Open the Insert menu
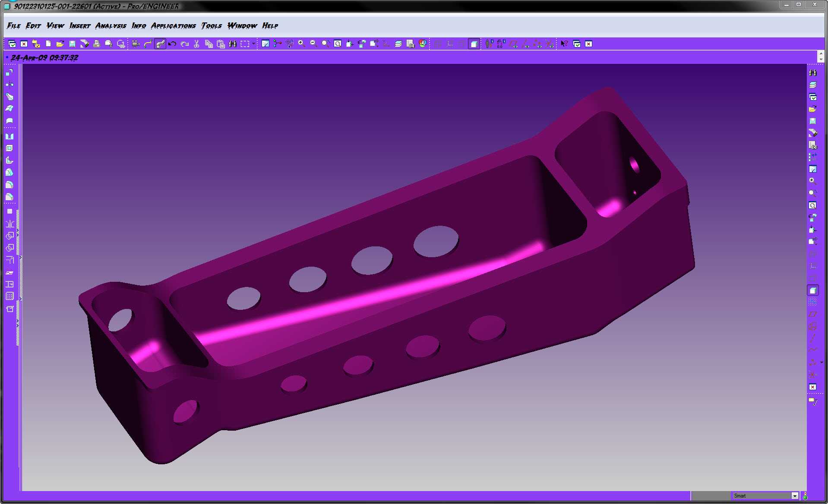Screen dimensions: 828x504 pyautogui.click(x=80, y=26)
